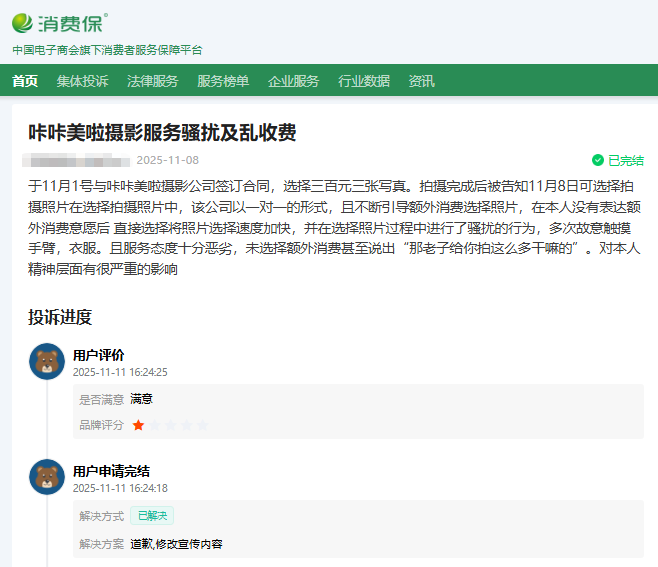Go to the 首页 navigation tab

(25, 81)
